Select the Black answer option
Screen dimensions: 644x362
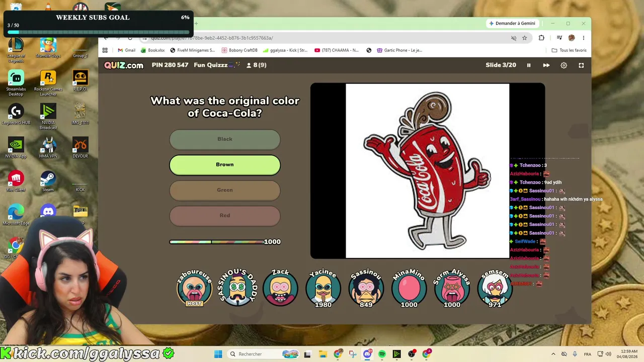[x=225, y=139]
